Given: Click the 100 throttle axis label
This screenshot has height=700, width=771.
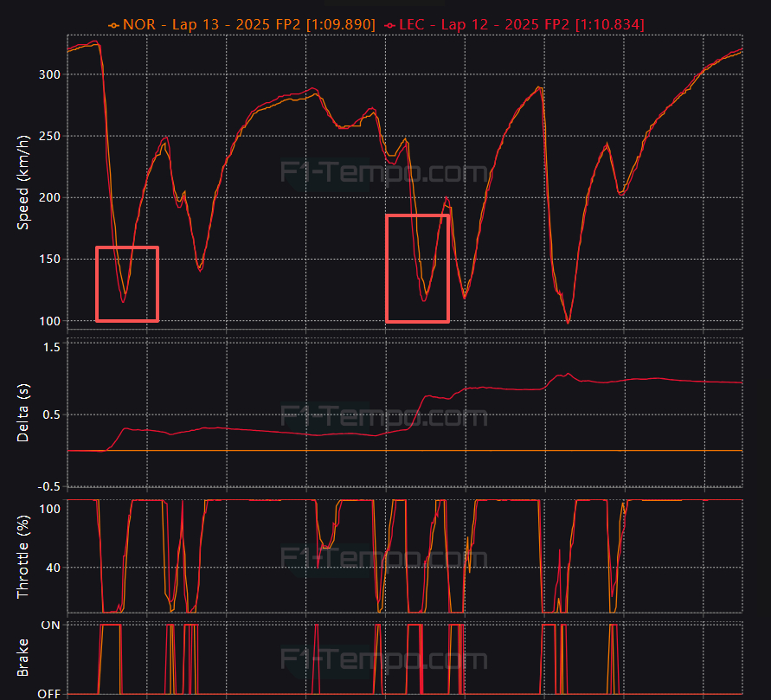Looking at the screenshot, I should [49, 509].
